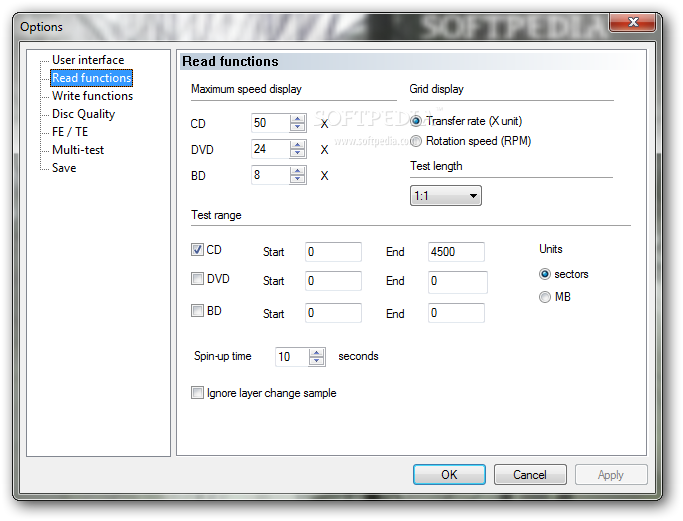Increase CD maximum speed with up arrow

coord(298,119)
